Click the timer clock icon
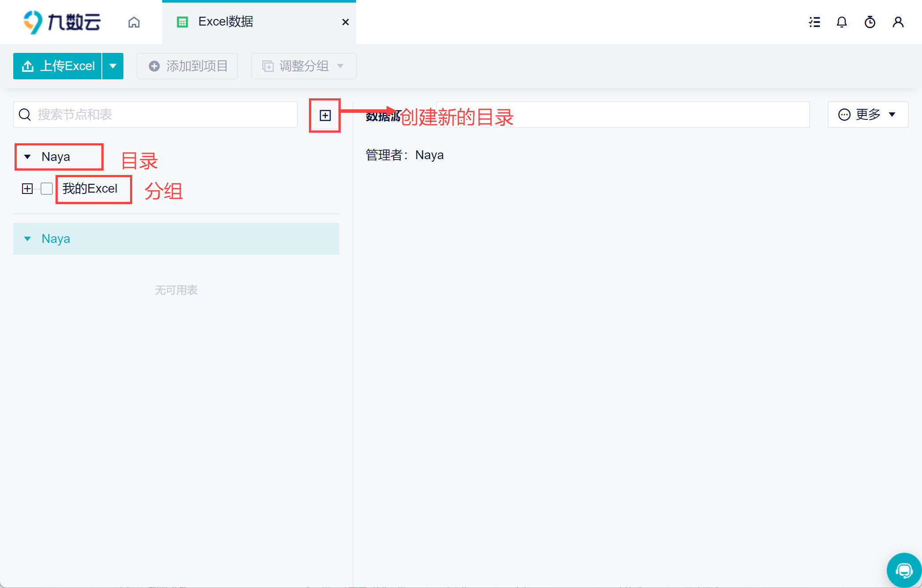The width and height of the screenshot is (922, 588). pos(870,22)
